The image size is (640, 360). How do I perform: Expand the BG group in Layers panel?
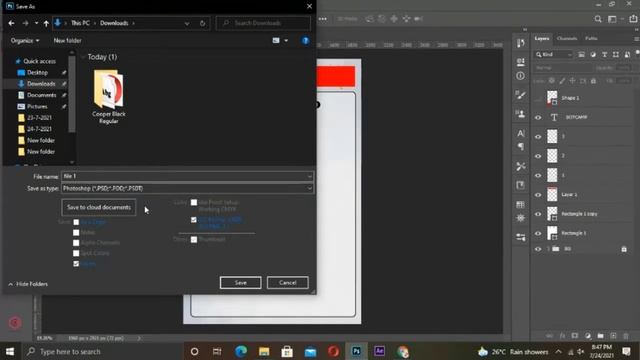coord(548,249)
